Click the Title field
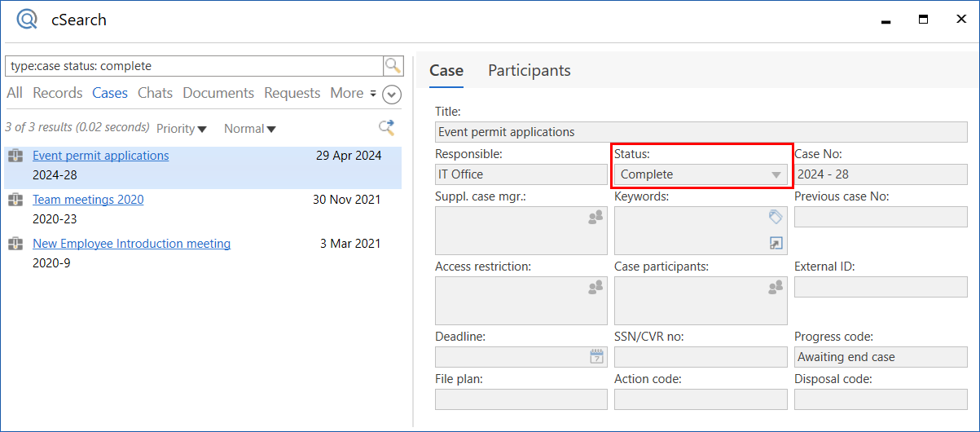Image resolution: width=980 pixels, height=432 pixels. [701, 132]
